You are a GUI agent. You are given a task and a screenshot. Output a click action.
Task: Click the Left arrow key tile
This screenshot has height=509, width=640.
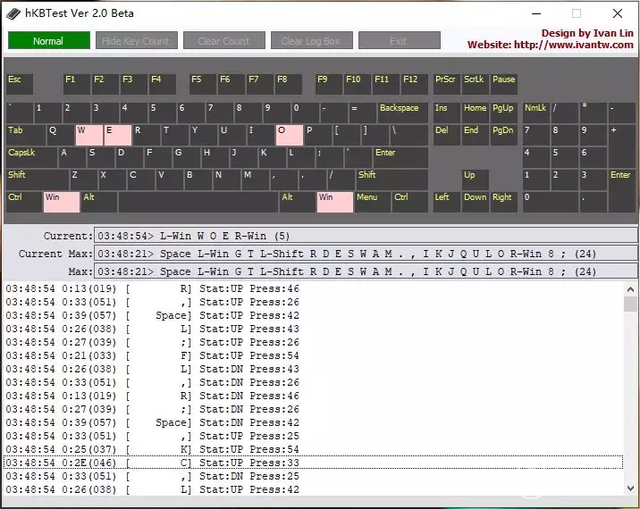pyautogui.click(x=447, y=202)
